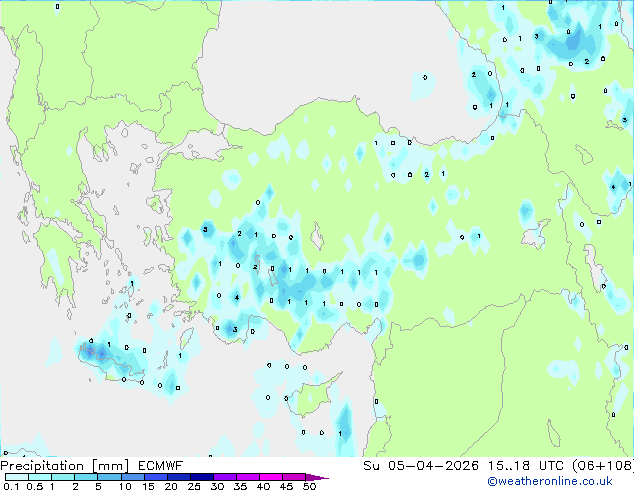The height and width of the screenshot is (490, 634).
Task: Pick the 40–45 mm magenta legend swatch
Action: tap(271, 477)
